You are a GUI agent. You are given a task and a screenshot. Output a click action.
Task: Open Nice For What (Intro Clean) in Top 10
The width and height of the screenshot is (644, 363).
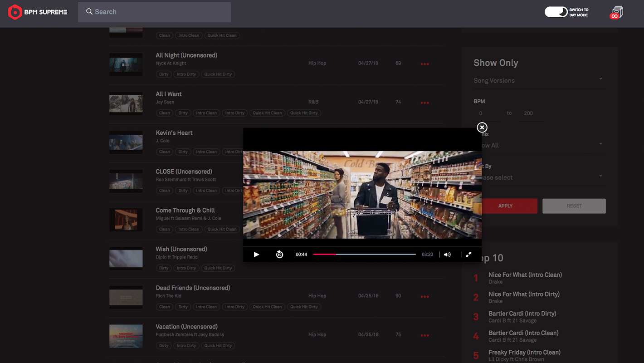coord(525,275)
